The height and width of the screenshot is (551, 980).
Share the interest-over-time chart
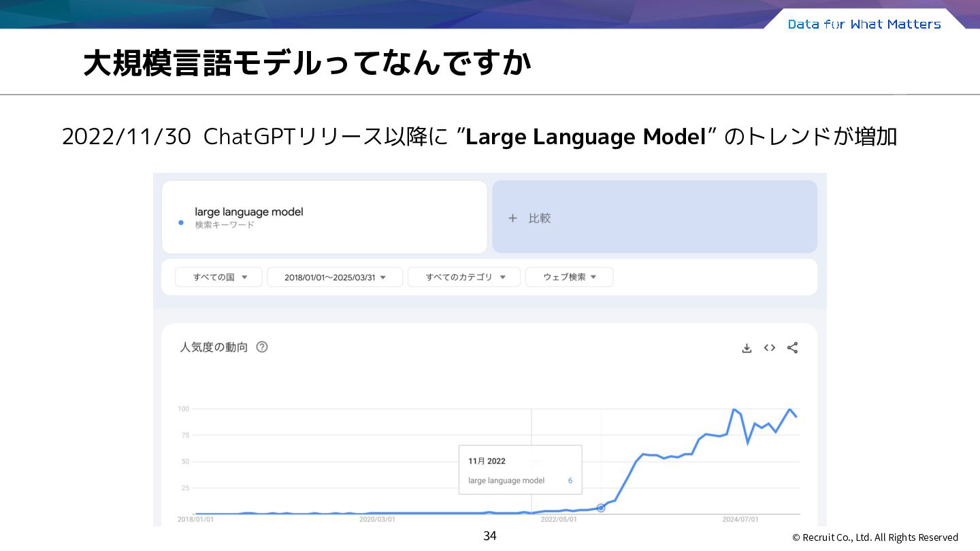coord(792,348)
